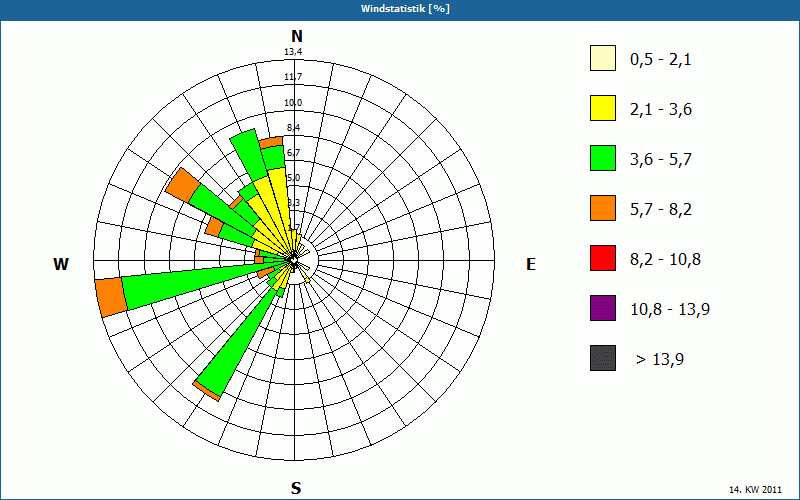Click the 8,4 axis value
800x500 pixels.
click(292, 128)
